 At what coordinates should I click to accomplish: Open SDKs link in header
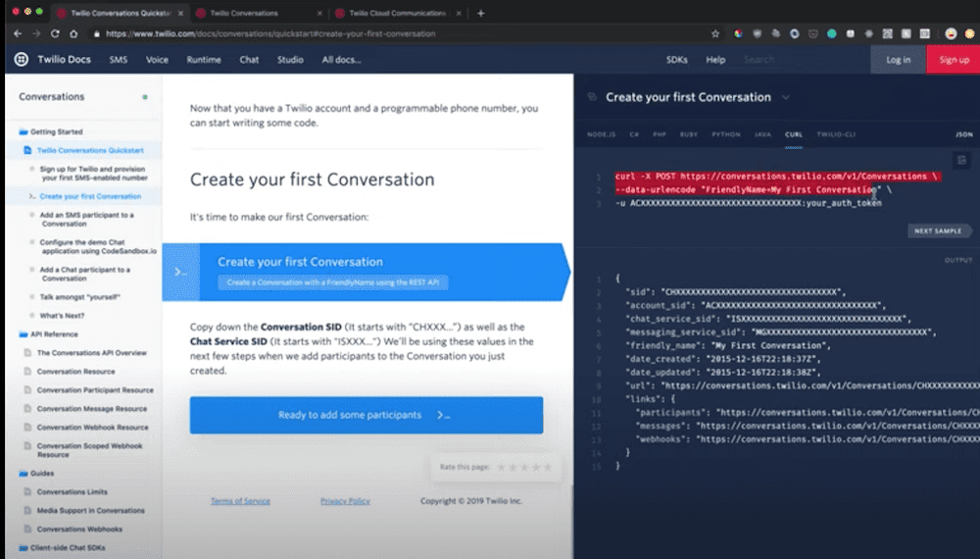click(676, 60)
